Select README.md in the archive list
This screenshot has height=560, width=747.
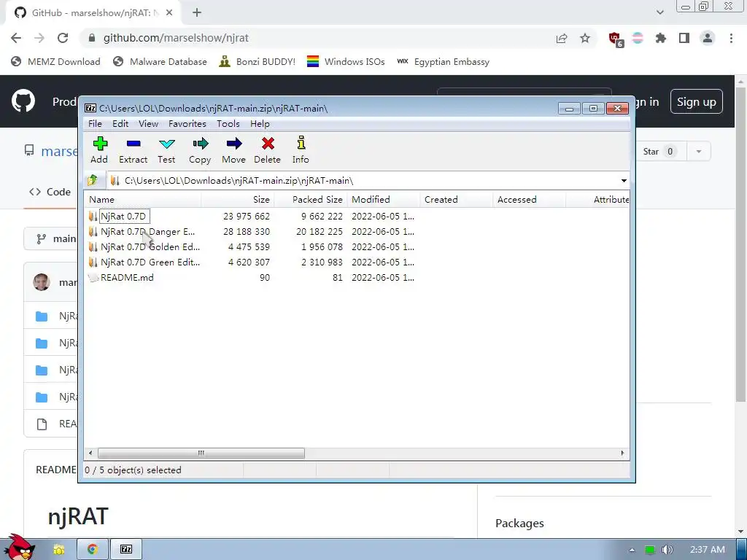tap(357, 277)
